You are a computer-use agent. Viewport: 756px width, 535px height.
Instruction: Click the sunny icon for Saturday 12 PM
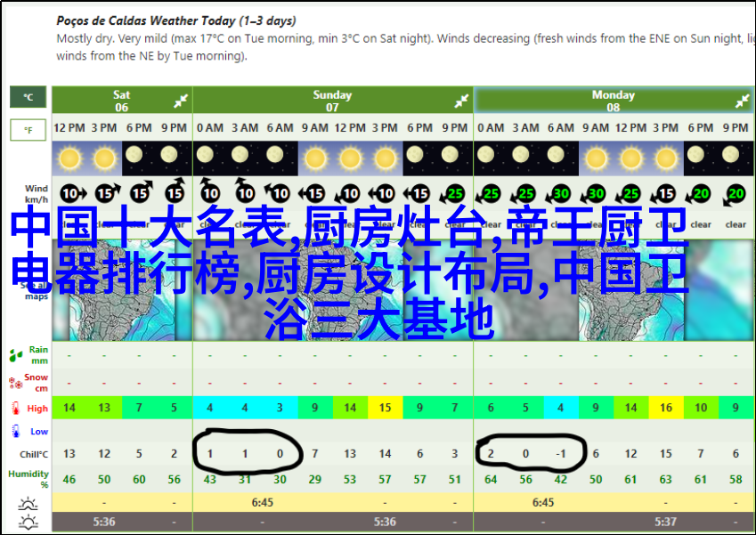pyautogui.click(x=69, y=158)
